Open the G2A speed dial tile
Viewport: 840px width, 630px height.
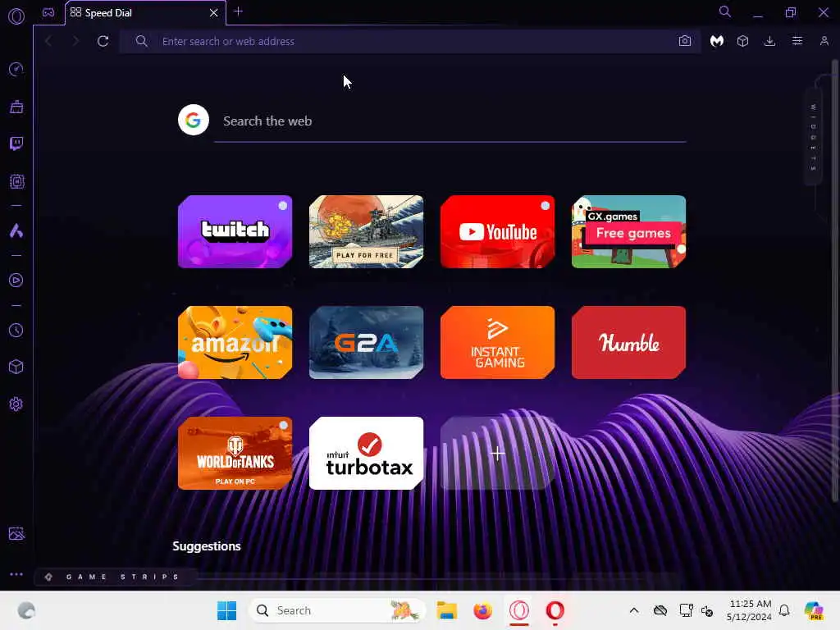[x=367, y=342]
